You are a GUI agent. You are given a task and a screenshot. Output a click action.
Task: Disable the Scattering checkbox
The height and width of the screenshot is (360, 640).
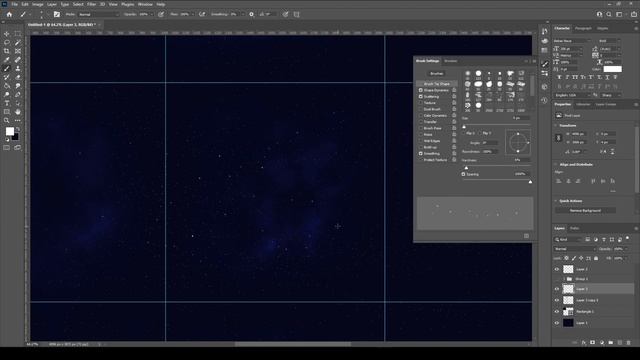(x=421, y=97)
